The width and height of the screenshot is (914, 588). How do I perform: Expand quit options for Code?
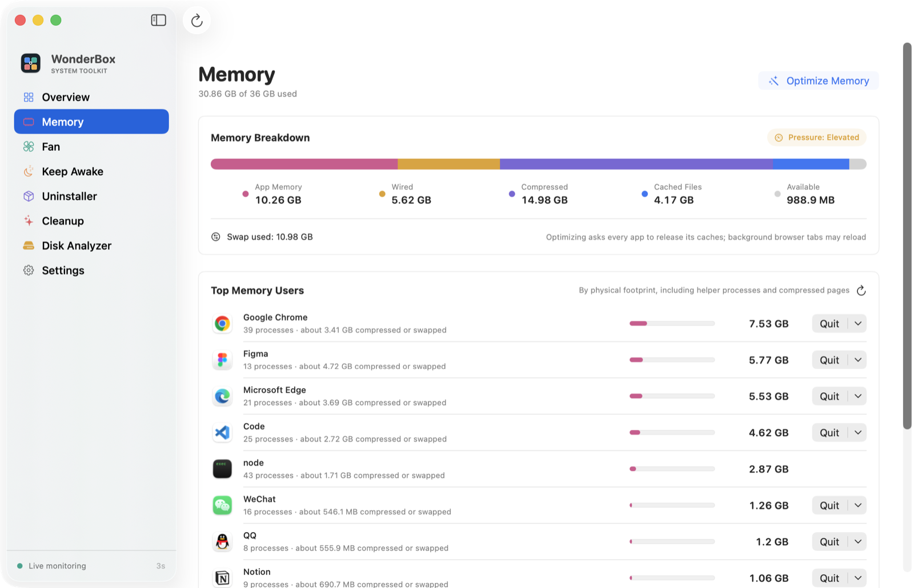tap(858, 433)
